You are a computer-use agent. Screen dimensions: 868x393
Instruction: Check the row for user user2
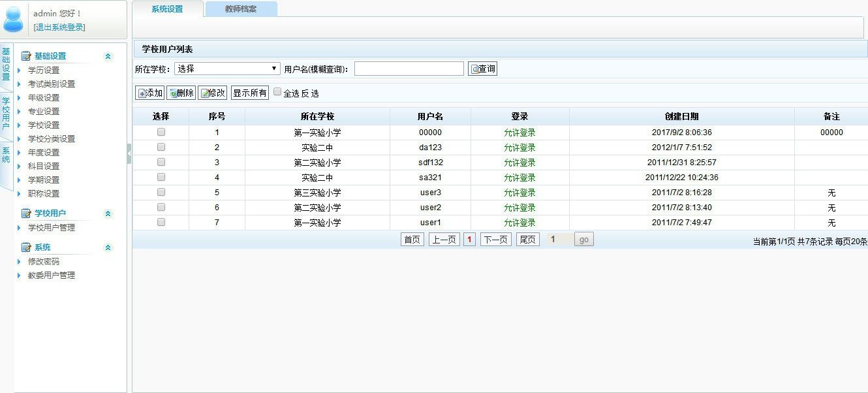[x=161, y=207]
